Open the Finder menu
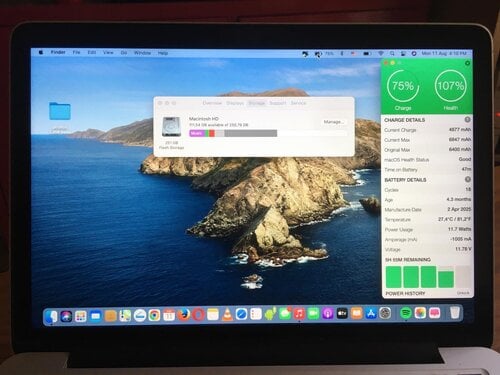 [x=58, y=52]
